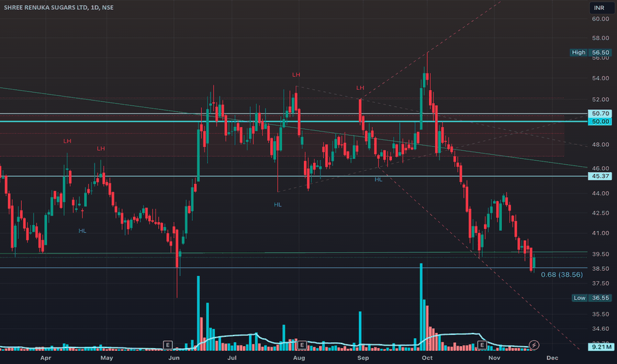Open the earnings marker near August

point(302,345)
